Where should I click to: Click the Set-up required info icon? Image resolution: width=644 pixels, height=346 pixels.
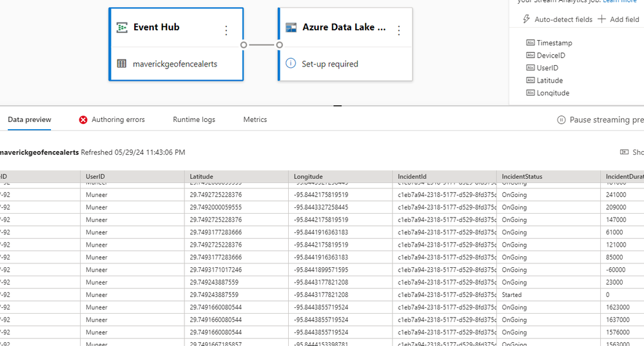(291, 63)
